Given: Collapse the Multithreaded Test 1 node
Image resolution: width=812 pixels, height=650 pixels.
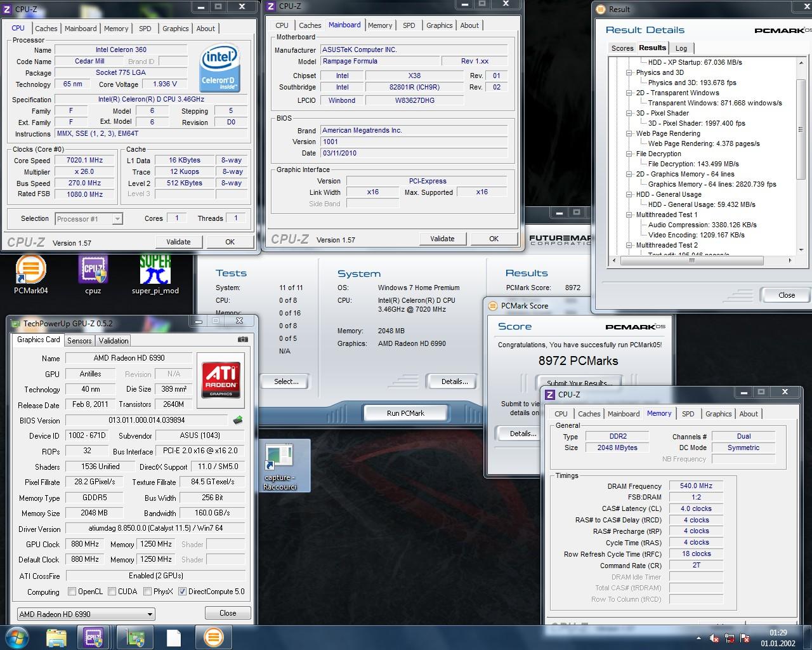Looking at the screenshot, I should pyautogui.click(x=629, y=215).
